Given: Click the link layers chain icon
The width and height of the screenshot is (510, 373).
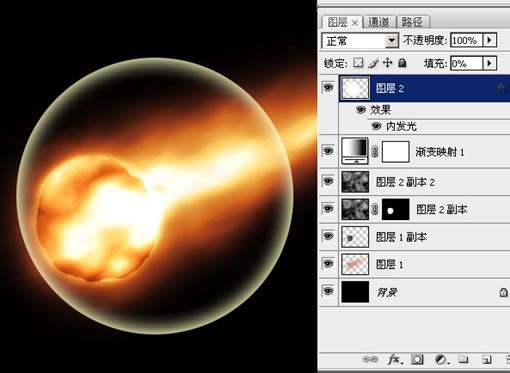Looking at the screenshot, I should 370,359.
